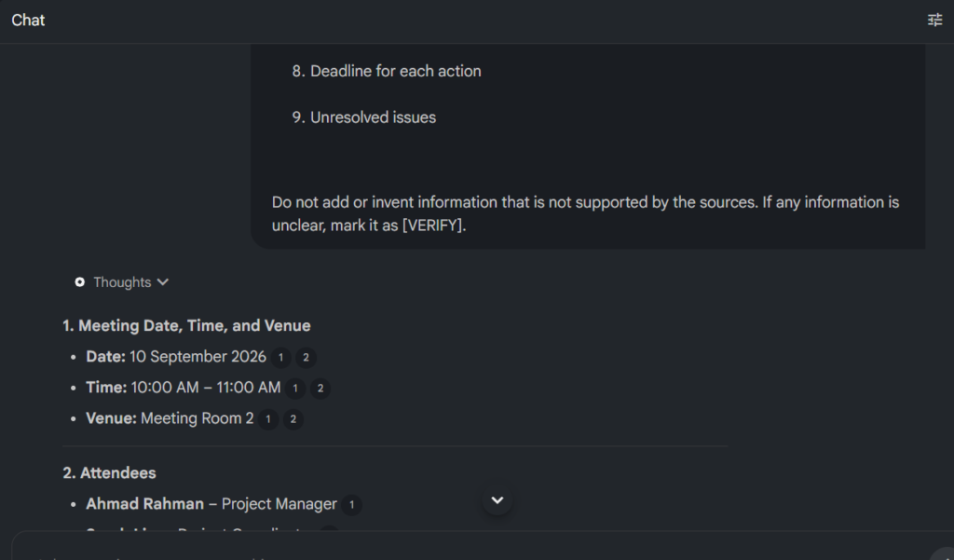Image resolution: width=954 pixels, height=560 pixels.
Task: Jump to bottom with down-arrow button
Action: [x=497, y=500]
